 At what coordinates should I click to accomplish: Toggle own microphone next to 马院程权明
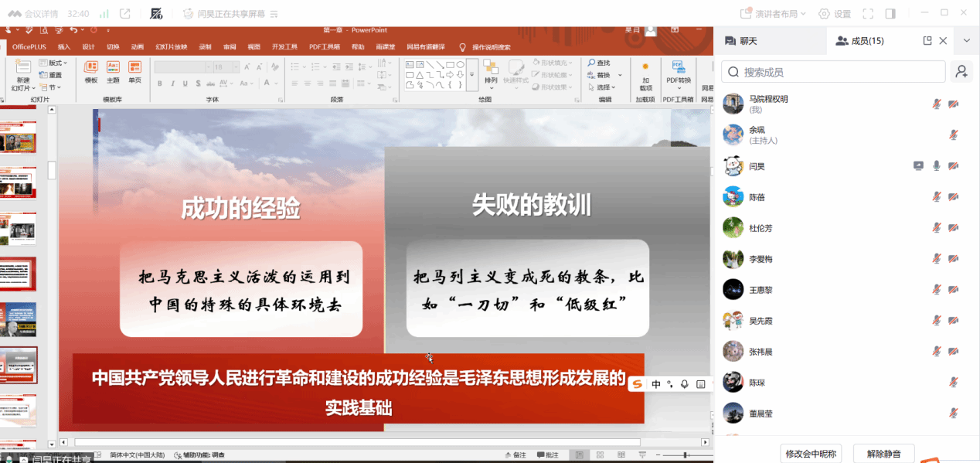[937, 104]
